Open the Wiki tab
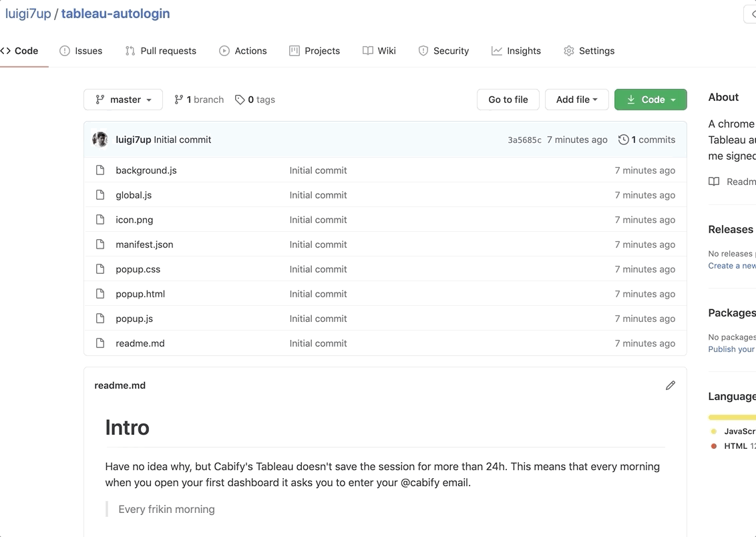756x537 pixels. [x=379, y=51]
